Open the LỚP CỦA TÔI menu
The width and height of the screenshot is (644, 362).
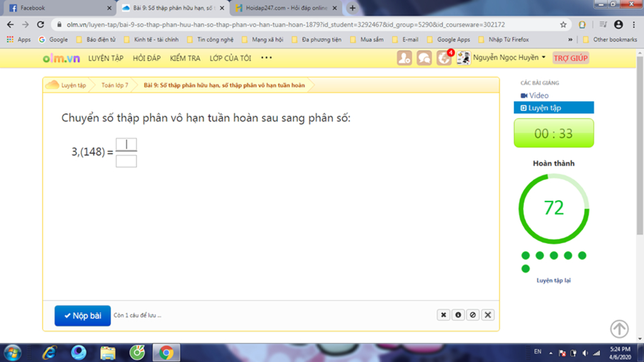(230, 59)
